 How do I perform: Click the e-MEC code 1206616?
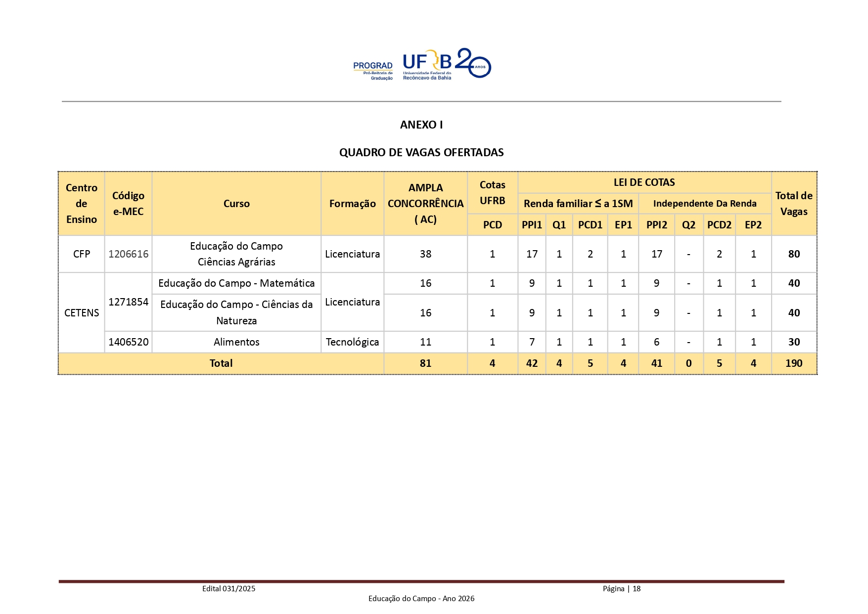click(128, 254)
